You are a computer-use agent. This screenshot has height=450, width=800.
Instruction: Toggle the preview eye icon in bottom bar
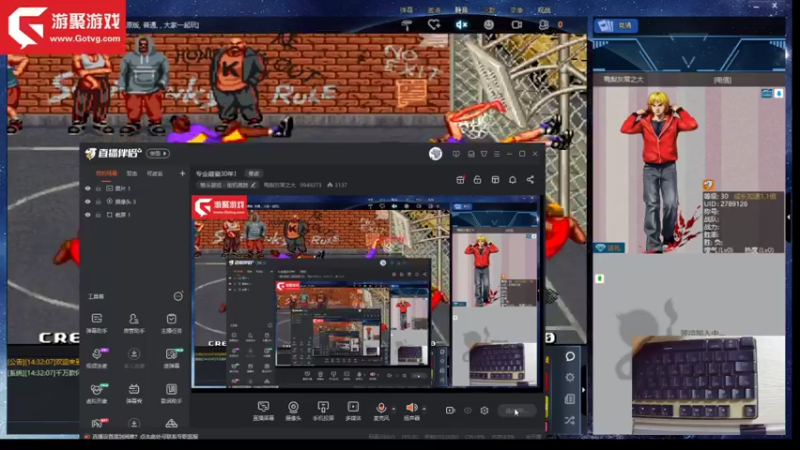pos(467,410)
